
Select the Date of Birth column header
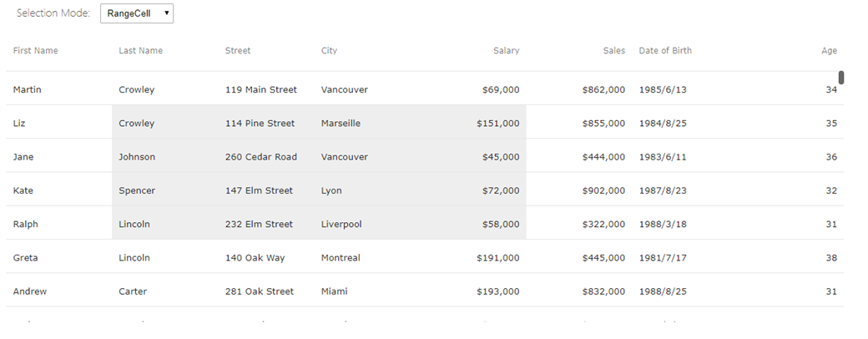665,50
